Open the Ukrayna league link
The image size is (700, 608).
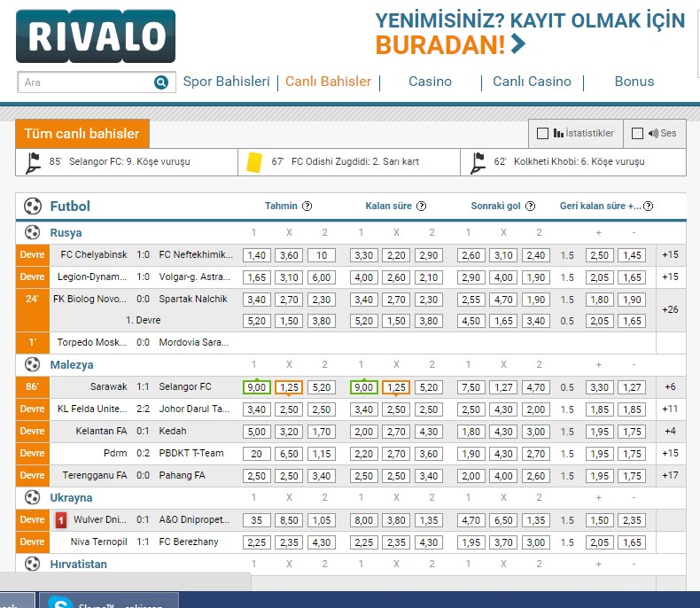click(x=71, y=497)
